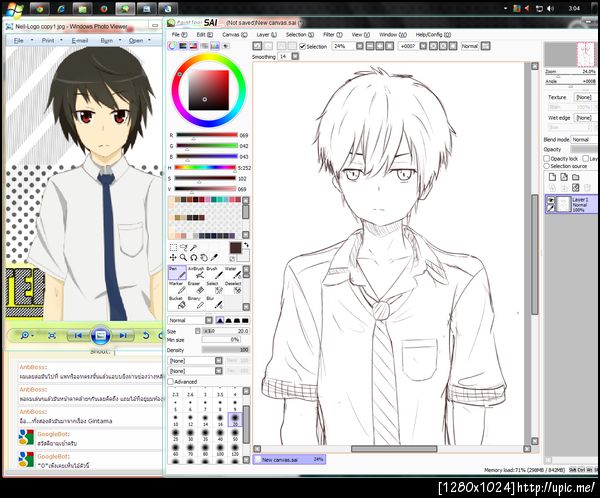600x498 pixels.
Task: Open the brush blend mode Normal dropdown
Action: pos(190,320)
